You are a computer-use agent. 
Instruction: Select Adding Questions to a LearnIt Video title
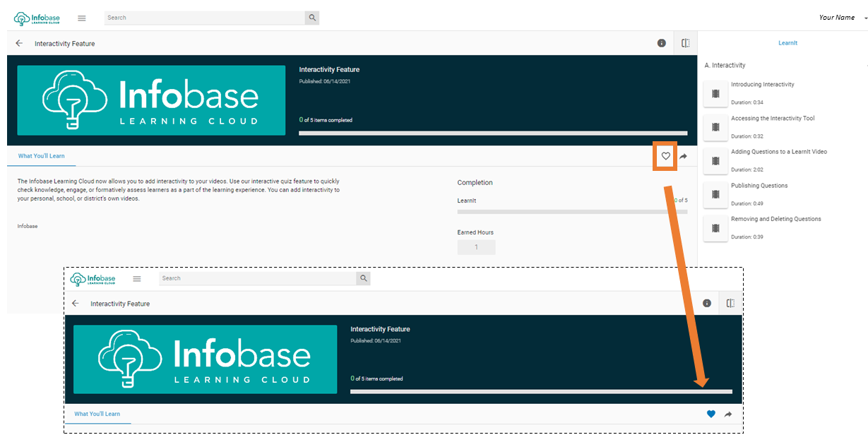tap(779, 151)
